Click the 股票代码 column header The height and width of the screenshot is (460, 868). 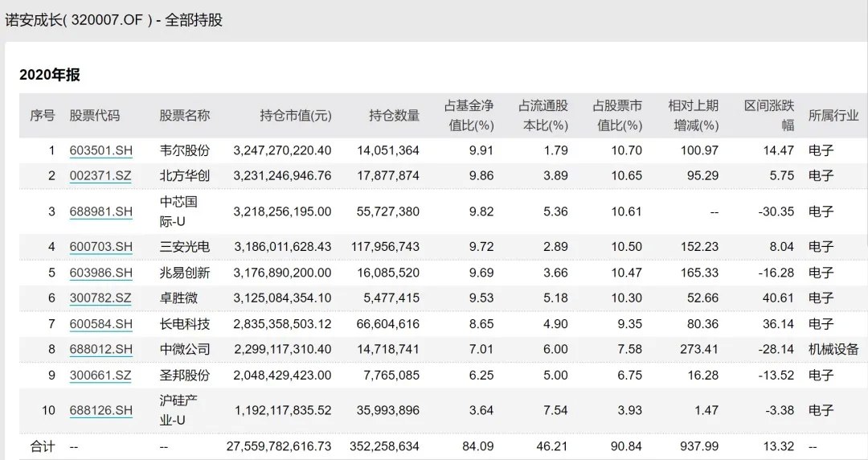click(94, 116)
